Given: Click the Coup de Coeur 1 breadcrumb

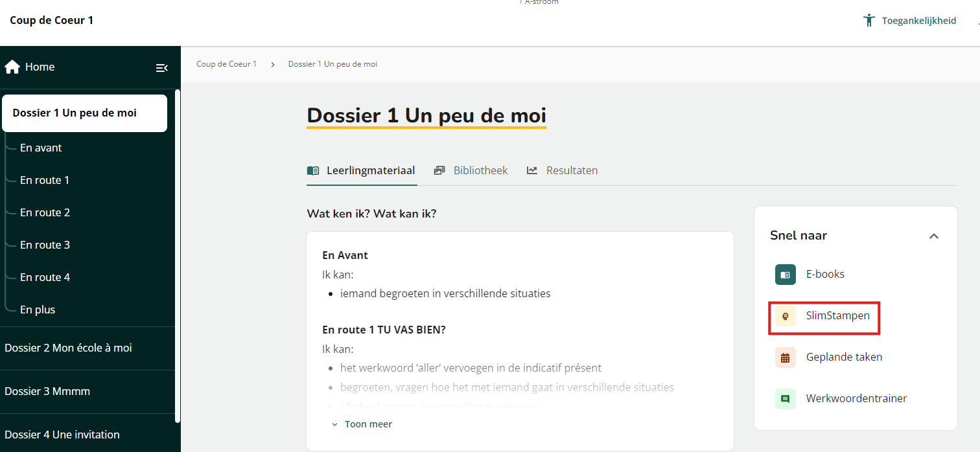Looking at the screenshot, I should [227, 64].
